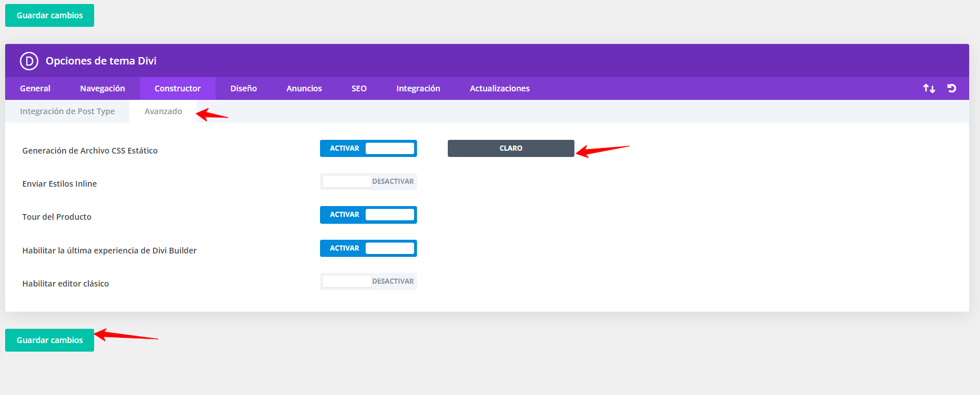
Task: Click the import/export arrows icon
Action: [929, 88]
